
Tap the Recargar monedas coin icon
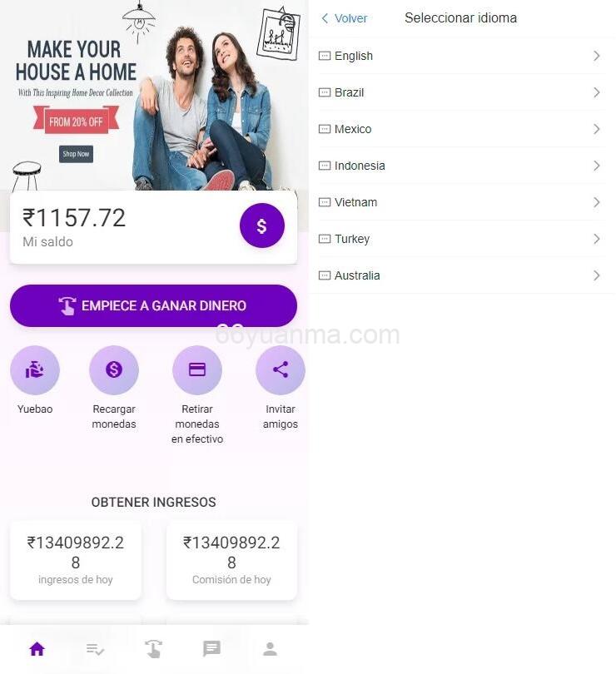click(114, 369)
